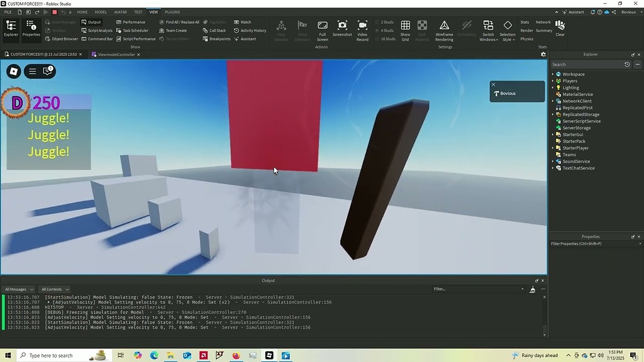Enable Wireframe Rendering
Screen dimensions: 644x362
[x=444, y=30]
